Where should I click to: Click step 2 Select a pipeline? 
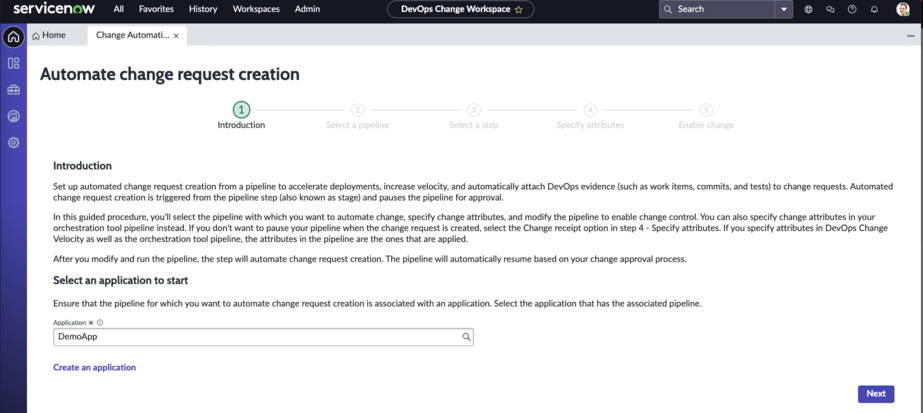click(357, 116)
